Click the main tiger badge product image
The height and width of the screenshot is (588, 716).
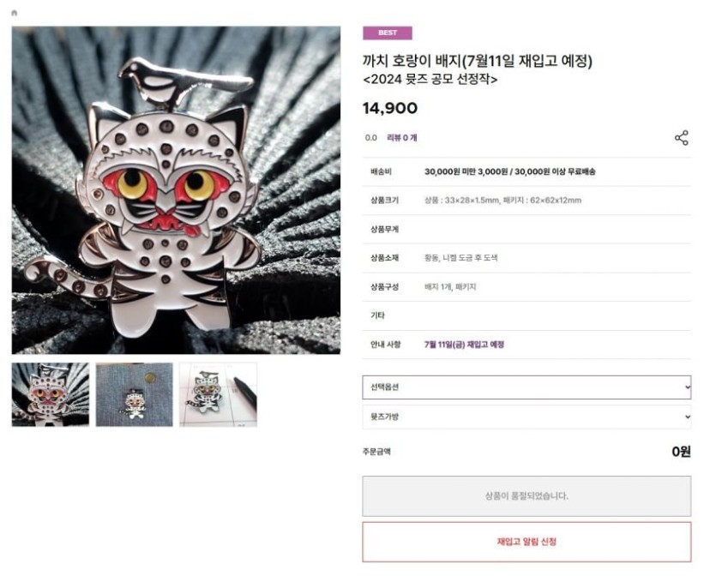(x=176, y=190)
